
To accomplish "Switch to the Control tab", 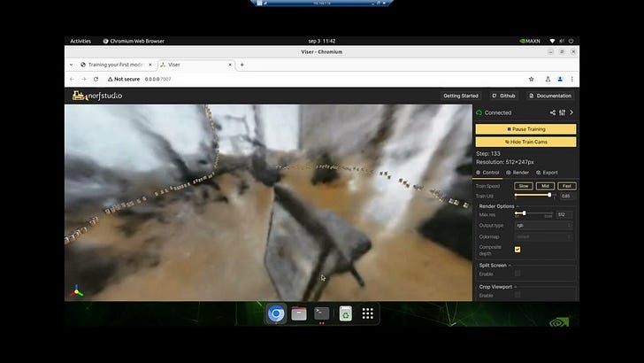I will pyautogui.click(x=487, y=173).
